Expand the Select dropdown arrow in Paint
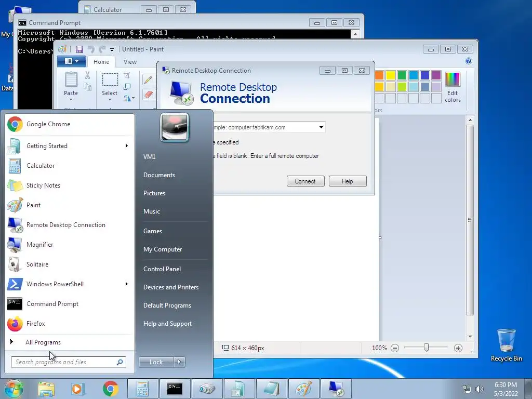532x399 pixels. 110,100
